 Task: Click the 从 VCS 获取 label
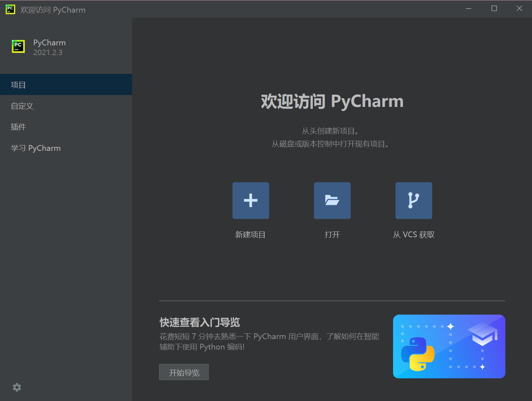point(414,235)
